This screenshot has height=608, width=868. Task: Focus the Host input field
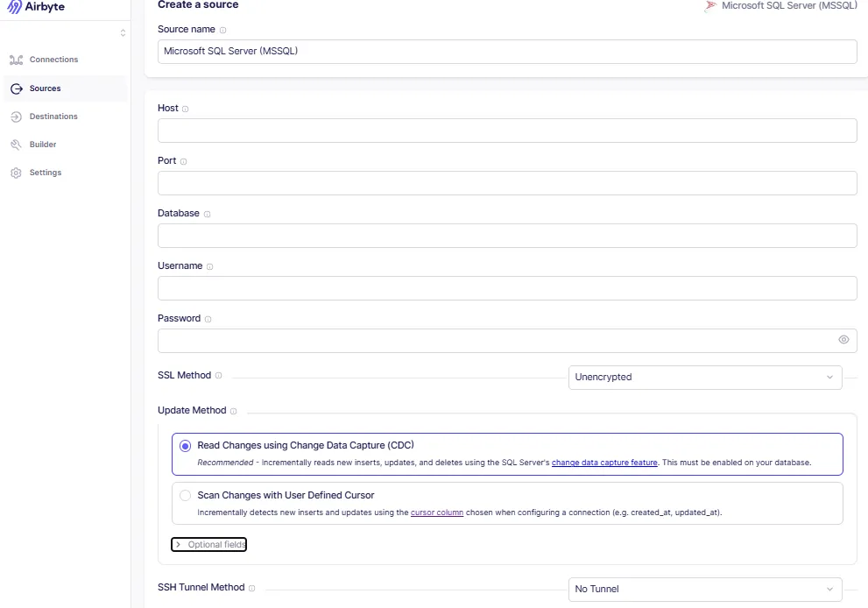(x=507, y=131)
